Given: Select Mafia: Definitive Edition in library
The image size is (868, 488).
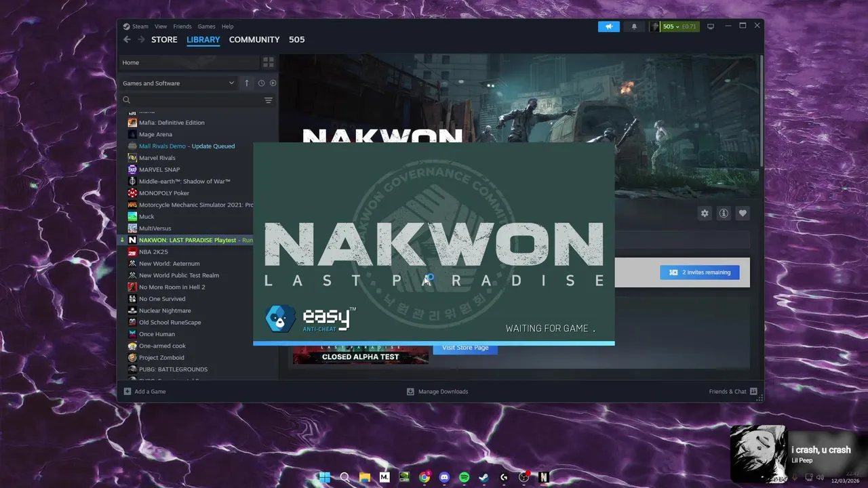Looking at the screenshot, I should [172, 123].
